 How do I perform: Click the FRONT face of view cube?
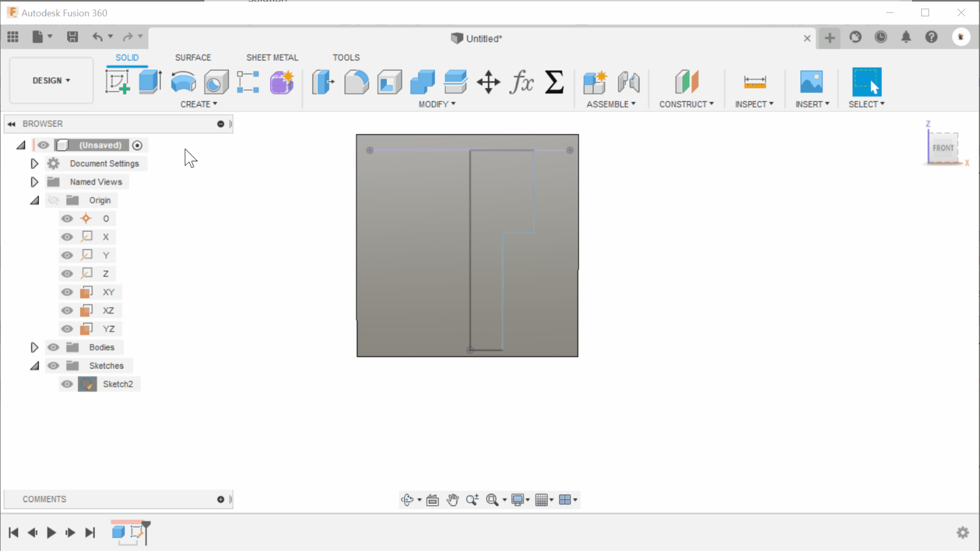point(943,148)
